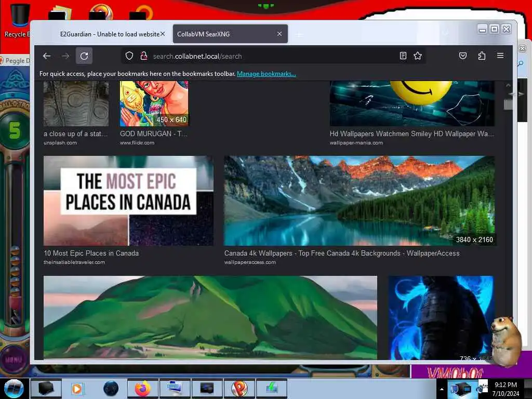The height and width of the screenshot is (399, 532).
Task: Click the unsplash.com source text
Action: (60, 143)
